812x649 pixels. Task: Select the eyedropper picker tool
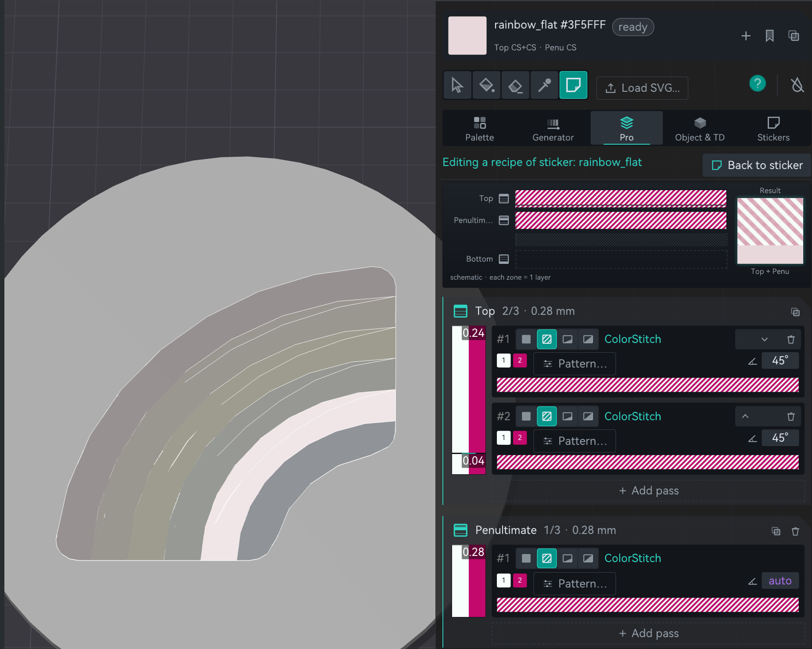(x=544, y=85)
